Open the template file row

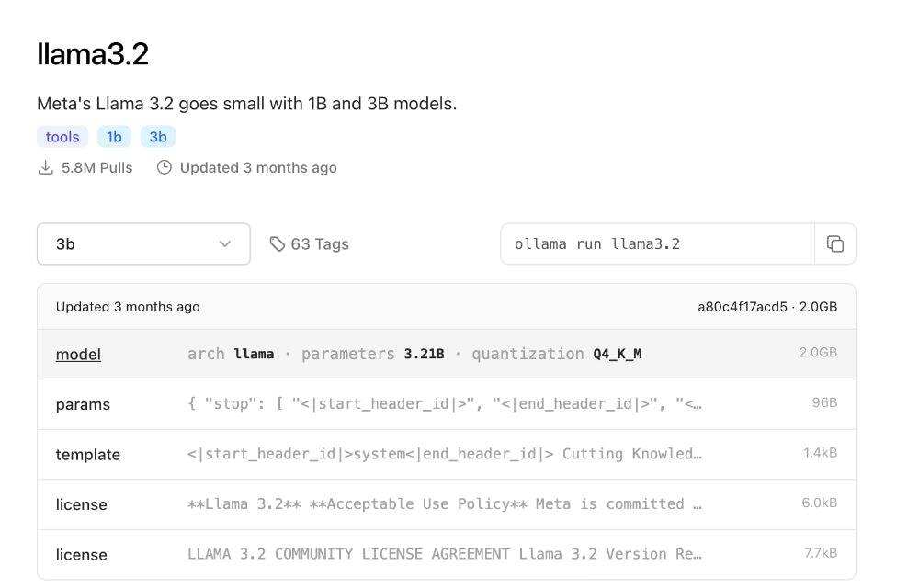[446, 454]
